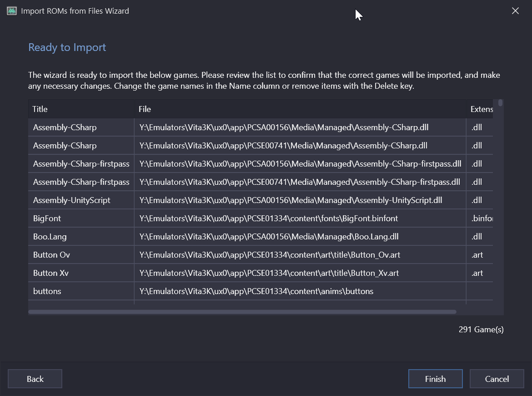
Task: Sort the list by Title column header
Action: pyautogui.click(x=81, y=109)
